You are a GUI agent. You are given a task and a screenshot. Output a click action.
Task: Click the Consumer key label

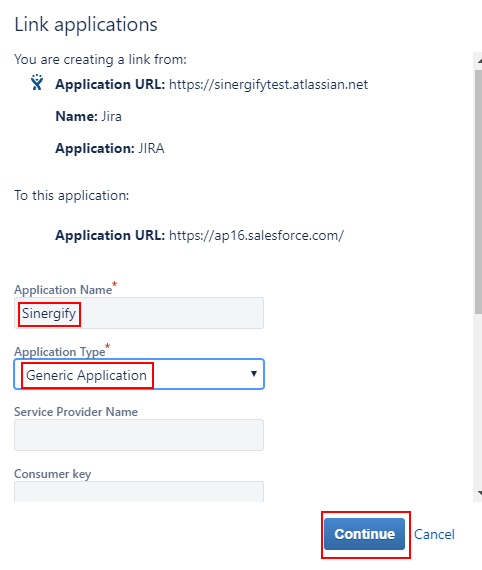(x=53, y=474)
